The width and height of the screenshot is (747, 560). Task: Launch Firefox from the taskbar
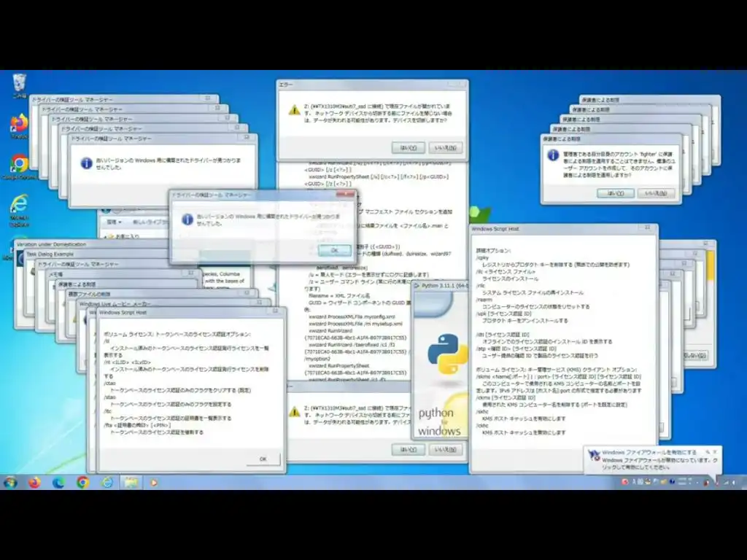coord(34,483)
